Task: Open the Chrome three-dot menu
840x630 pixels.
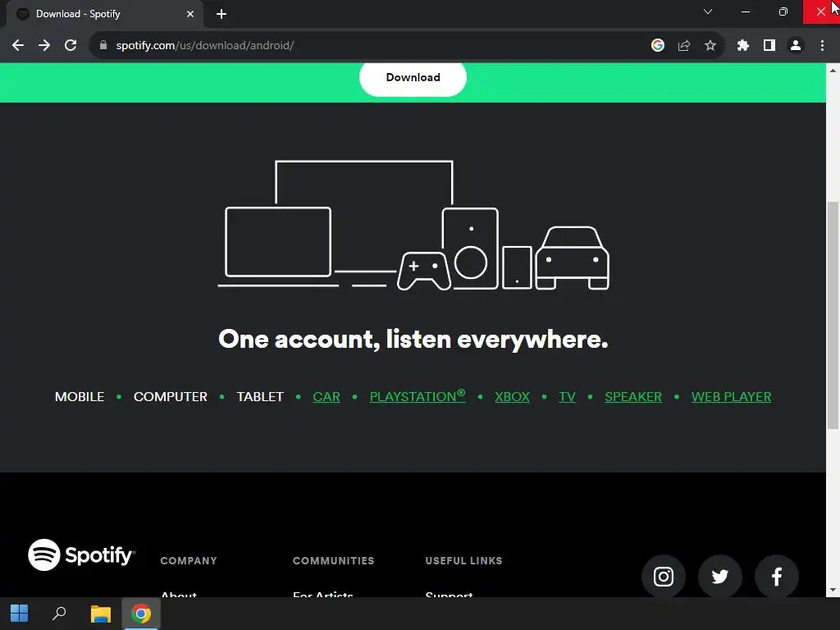Action: click(x=822, y=46)
